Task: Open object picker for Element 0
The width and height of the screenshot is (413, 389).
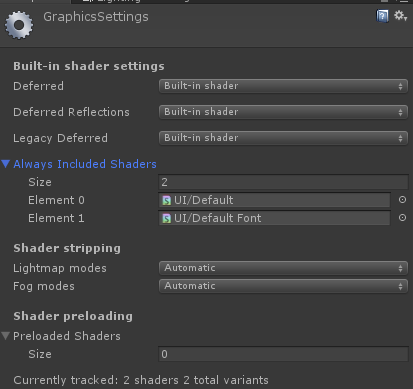Action: pos(402,200)
